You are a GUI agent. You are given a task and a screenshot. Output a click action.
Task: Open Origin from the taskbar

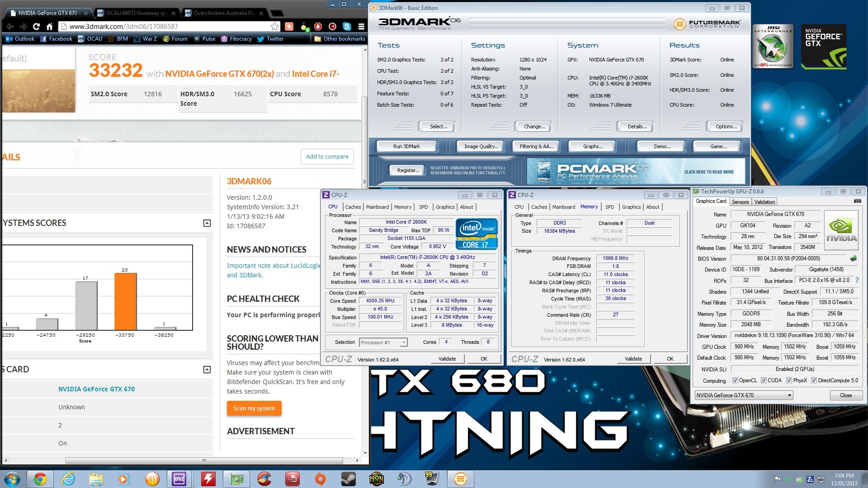pos(320,479)
